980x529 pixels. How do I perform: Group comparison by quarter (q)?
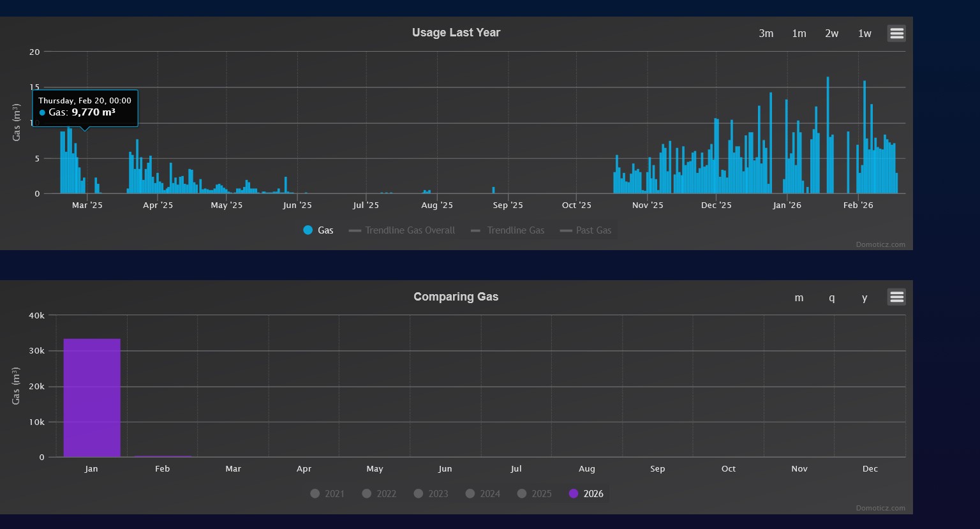point(831,298)
